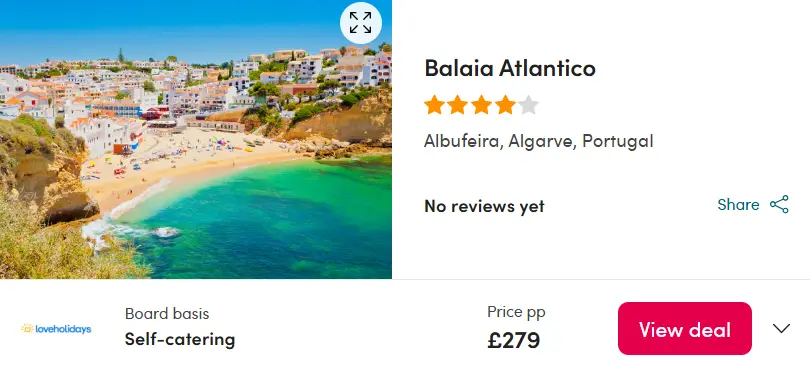The width and height of the screenshot is (810, 365).
Task: Click the Price pp label
Action: pos(516,312)
